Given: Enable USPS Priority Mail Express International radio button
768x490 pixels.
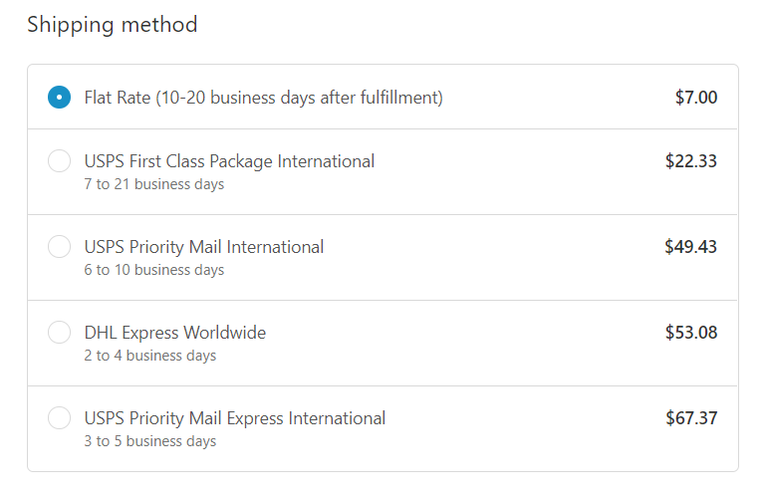Looking at the screenshot, I should tap(59, 418).
